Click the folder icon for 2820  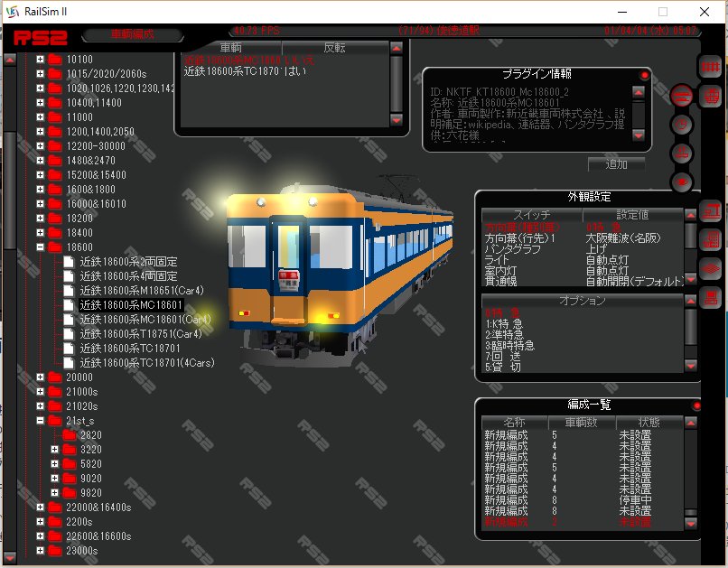(x=70, y=435)
